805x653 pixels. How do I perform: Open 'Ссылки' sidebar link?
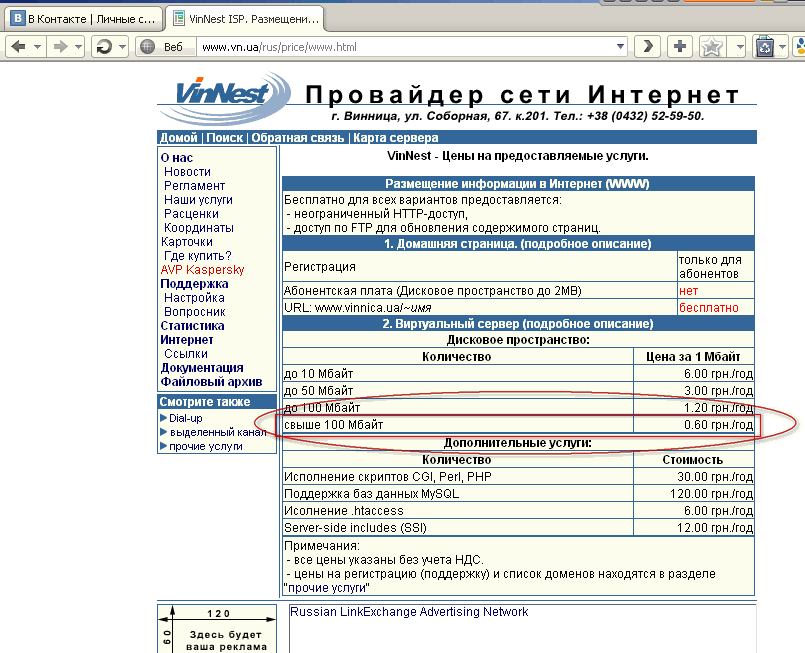[x=186, y=354]
